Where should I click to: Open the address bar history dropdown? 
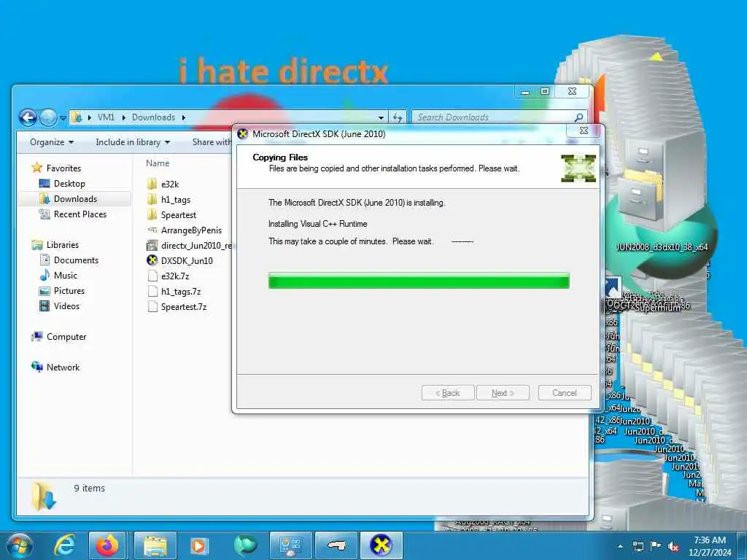(381, 117)
